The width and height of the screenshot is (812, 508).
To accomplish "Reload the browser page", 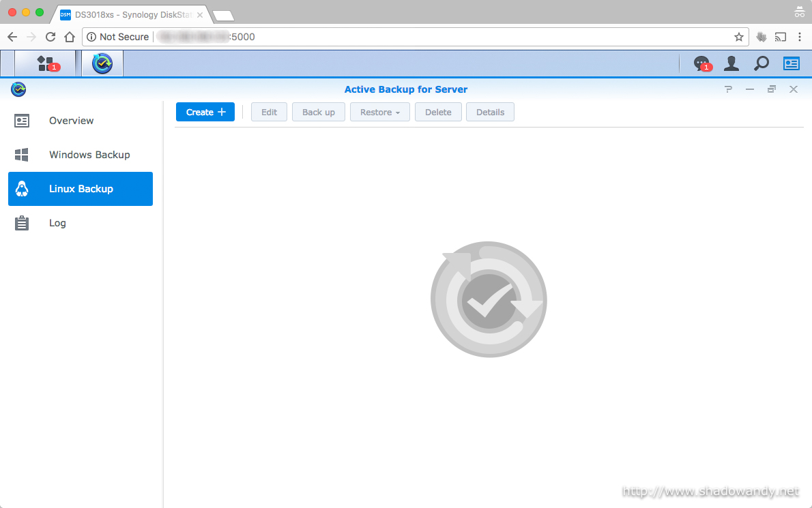I will click(x=50, y=37).
